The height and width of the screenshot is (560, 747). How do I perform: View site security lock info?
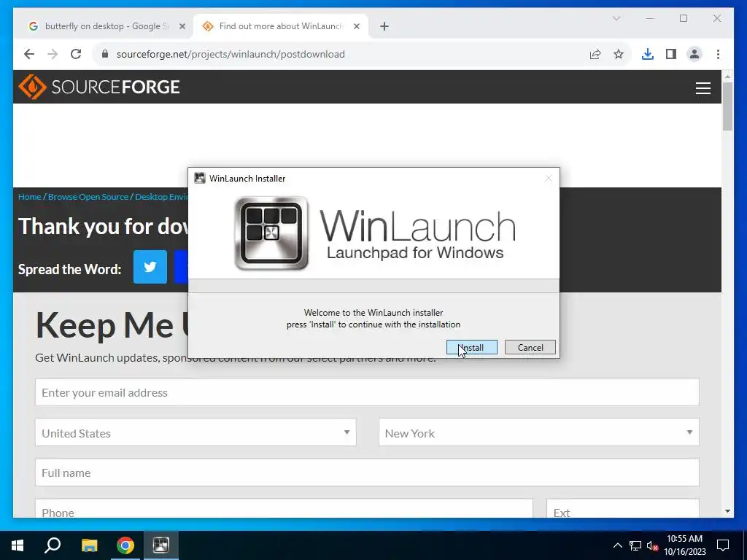[x=105, y=54]
